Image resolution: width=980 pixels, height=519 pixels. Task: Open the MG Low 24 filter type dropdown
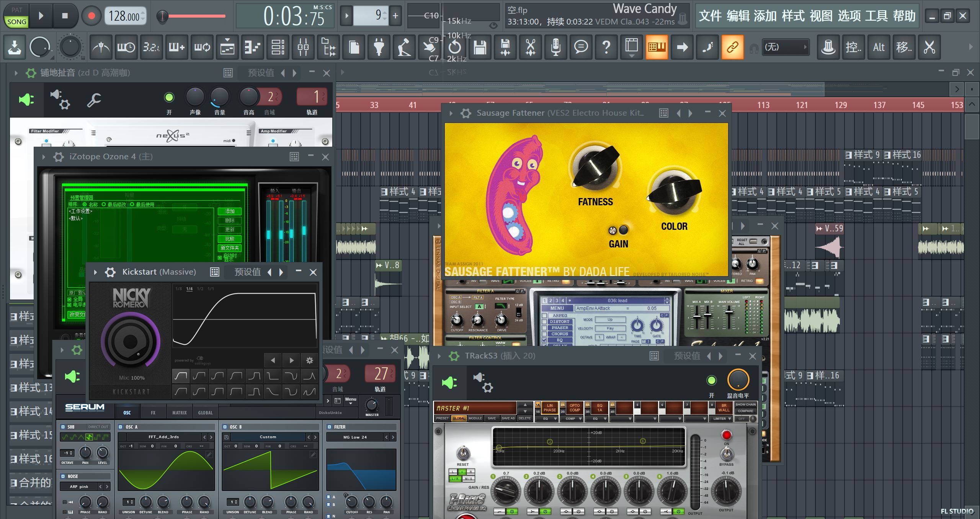[354, 437]
